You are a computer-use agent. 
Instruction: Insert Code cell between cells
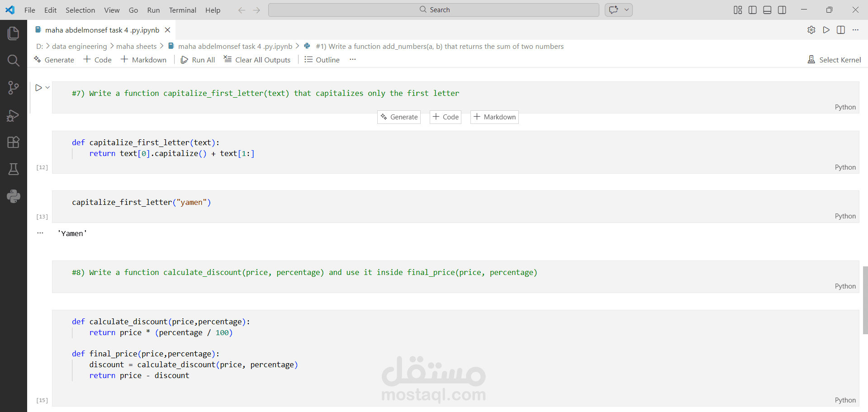(446, 117)
